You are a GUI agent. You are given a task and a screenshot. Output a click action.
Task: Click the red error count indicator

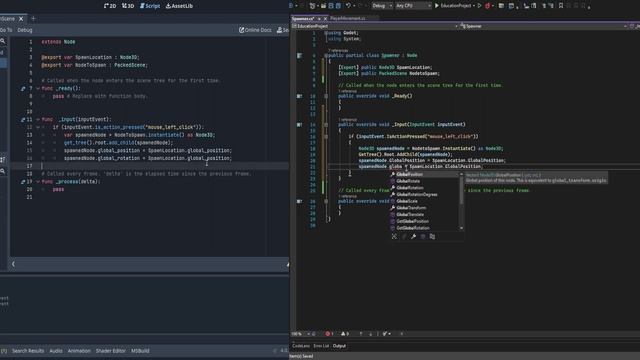tap(329, 334)
